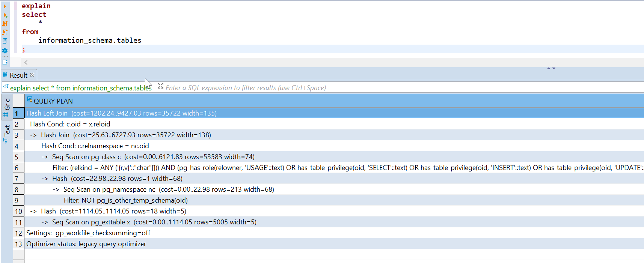Execute script in separate tabs
644x263 pixels.
(x=5, y=32)
